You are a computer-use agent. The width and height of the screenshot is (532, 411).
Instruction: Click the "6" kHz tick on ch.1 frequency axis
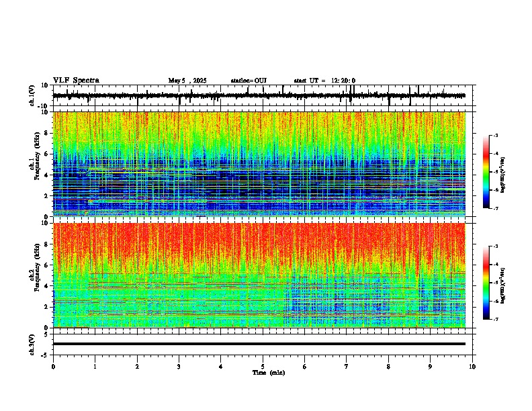click(x=46, y=154)
